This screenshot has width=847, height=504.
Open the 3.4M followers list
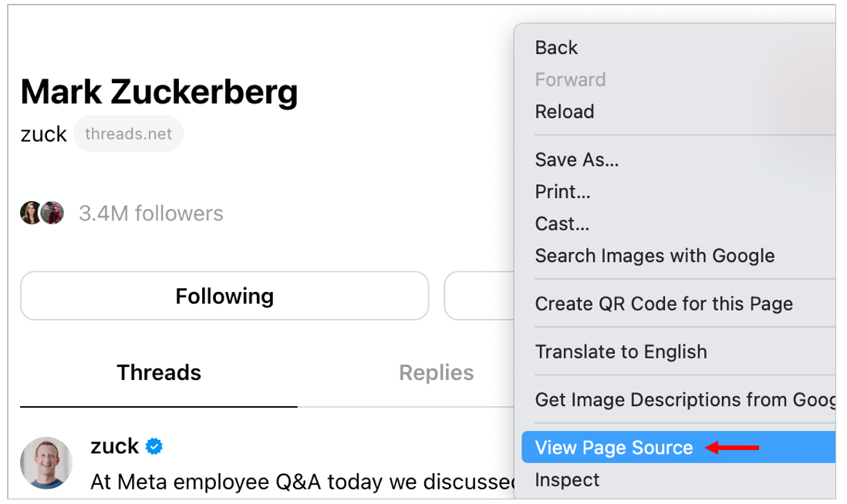click(150, 213)
